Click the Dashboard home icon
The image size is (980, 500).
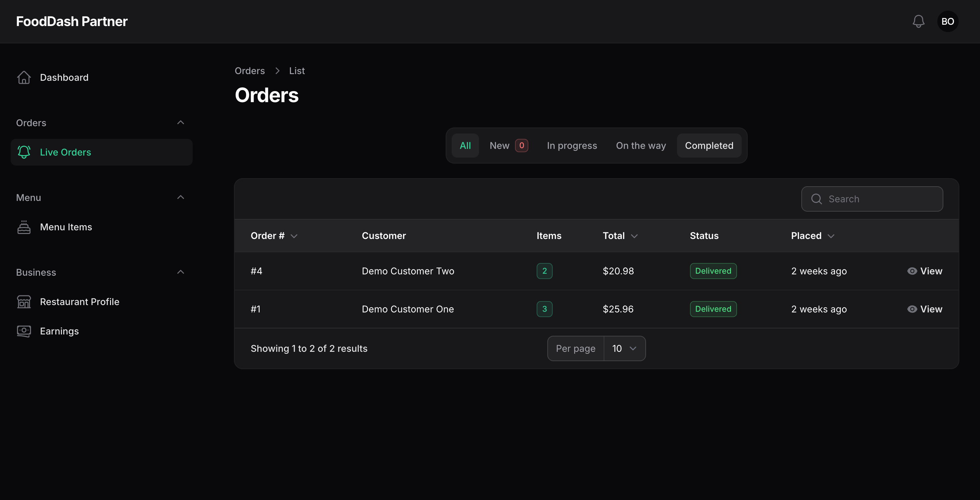[24, 77]
